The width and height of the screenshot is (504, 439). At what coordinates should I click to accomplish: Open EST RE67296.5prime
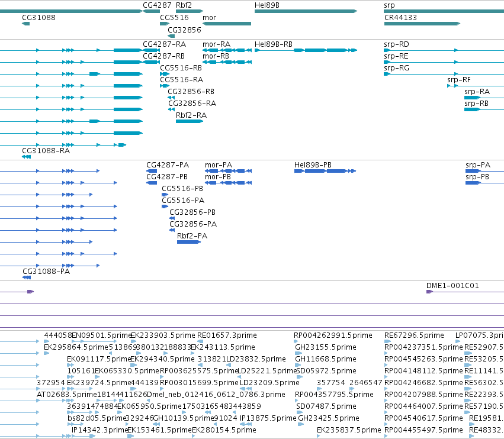click(414, 335)
